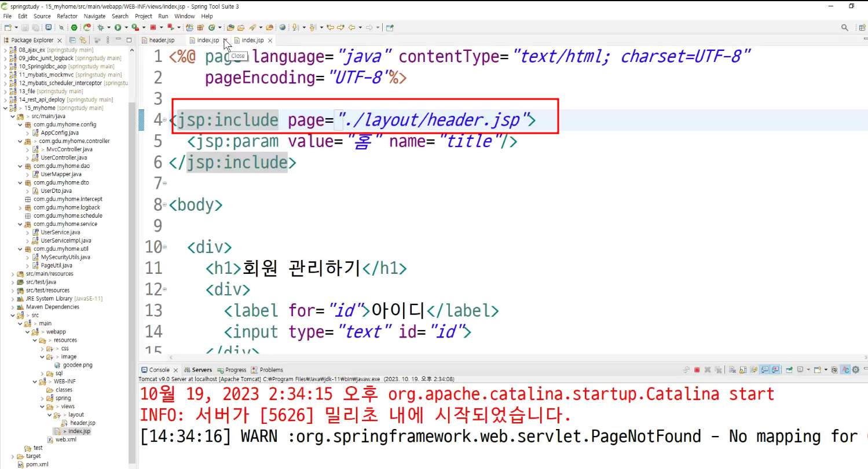Close the second index.jsp editor tab

(270, 41)
